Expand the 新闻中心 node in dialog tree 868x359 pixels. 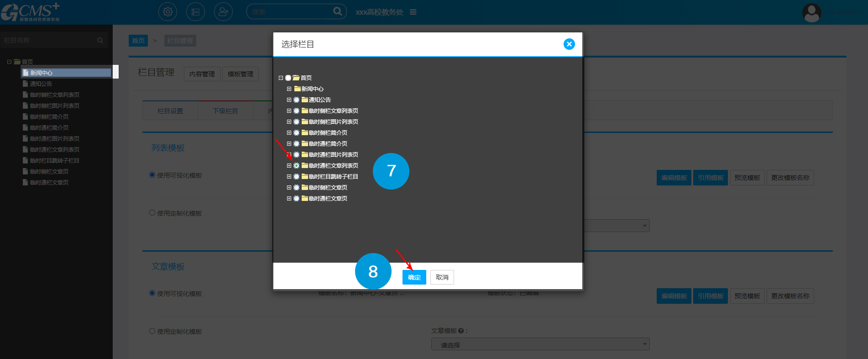click(289, 89)
